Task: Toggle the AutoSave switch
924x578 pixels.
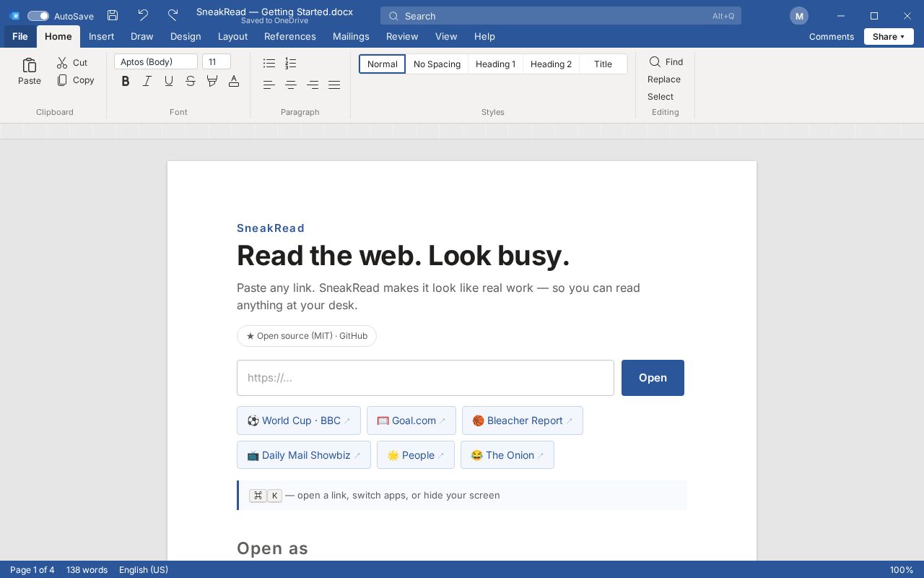Action: tap(38, 16)
